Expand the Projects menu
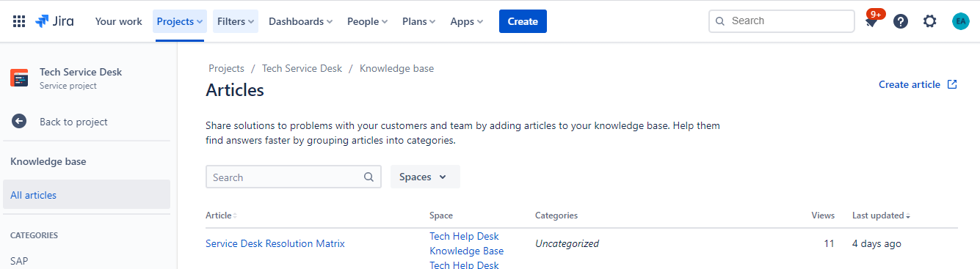The image size is (980, 269). 180,21
